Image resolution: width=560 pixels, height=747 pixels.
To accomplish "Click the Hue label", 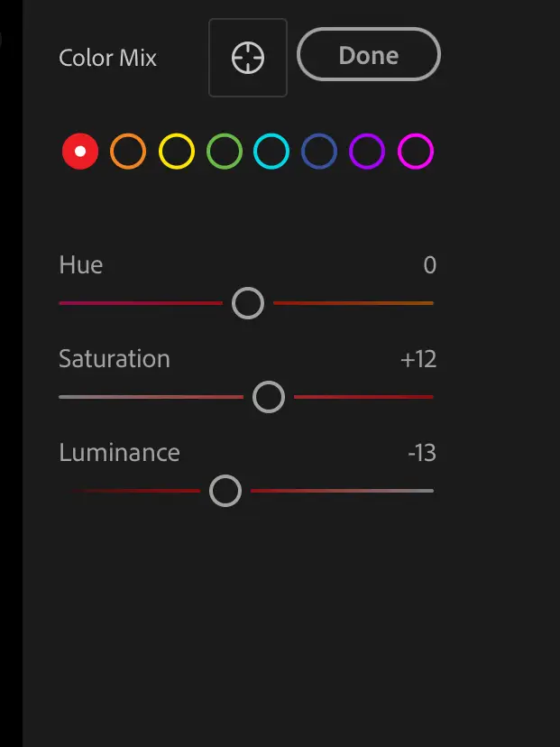I will point(81,265).
